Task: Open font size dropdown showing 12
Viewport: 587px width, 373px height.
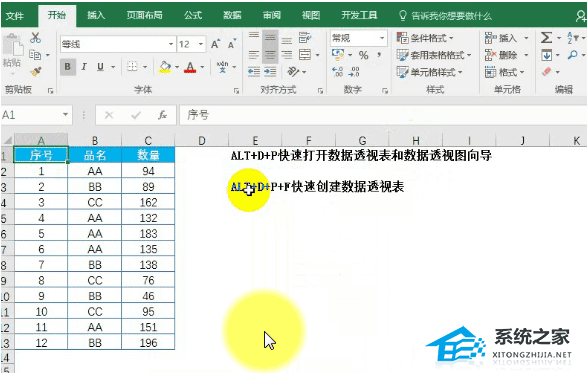Action: 201,44
